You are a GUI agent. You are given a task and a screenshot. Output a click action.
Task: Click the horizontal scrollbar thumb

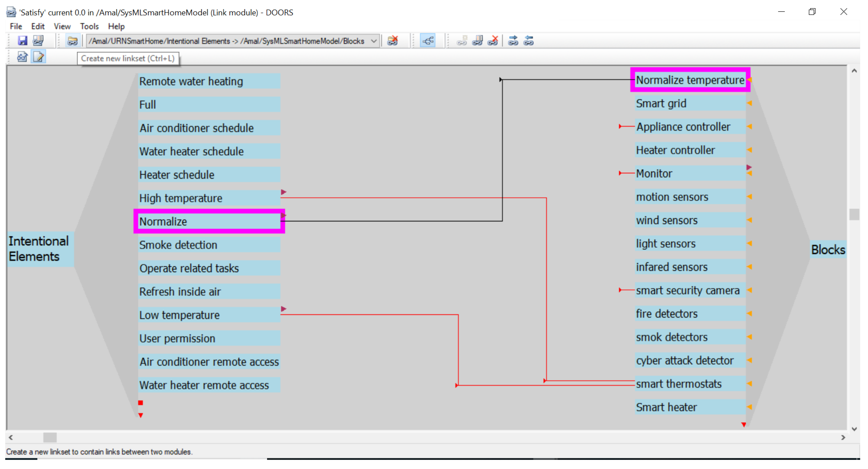[x=50, y=438]
